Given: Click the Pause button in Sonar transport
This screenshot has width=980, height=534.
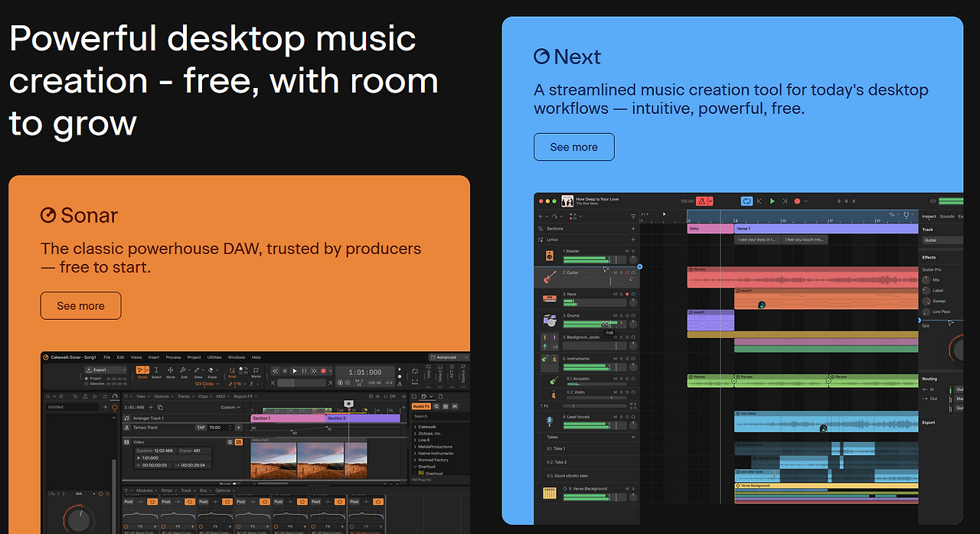Looking at the screenshot, I should point(304,371).
